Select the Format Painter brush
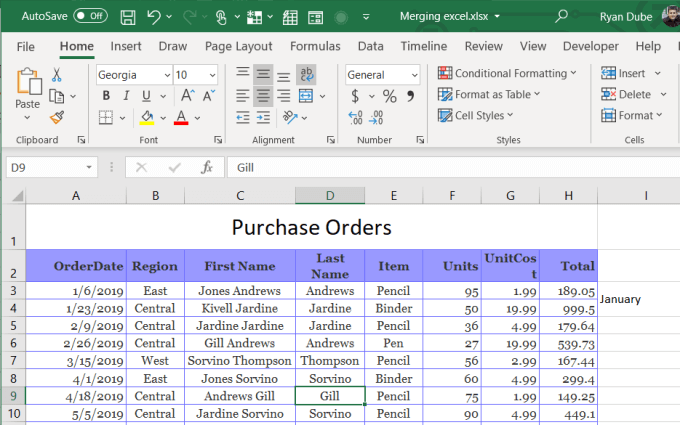This screenshot has width=680, height=425. [57, 116]
